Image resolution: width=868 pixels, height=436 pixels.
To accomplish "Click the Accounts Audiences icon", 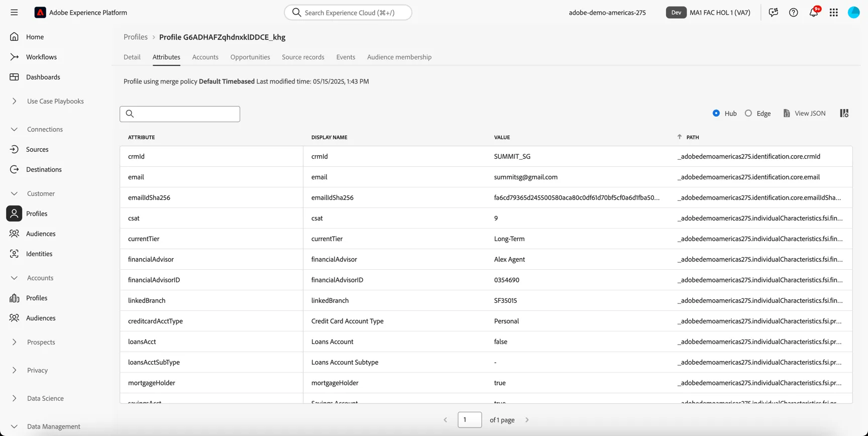I will [14, 318].
